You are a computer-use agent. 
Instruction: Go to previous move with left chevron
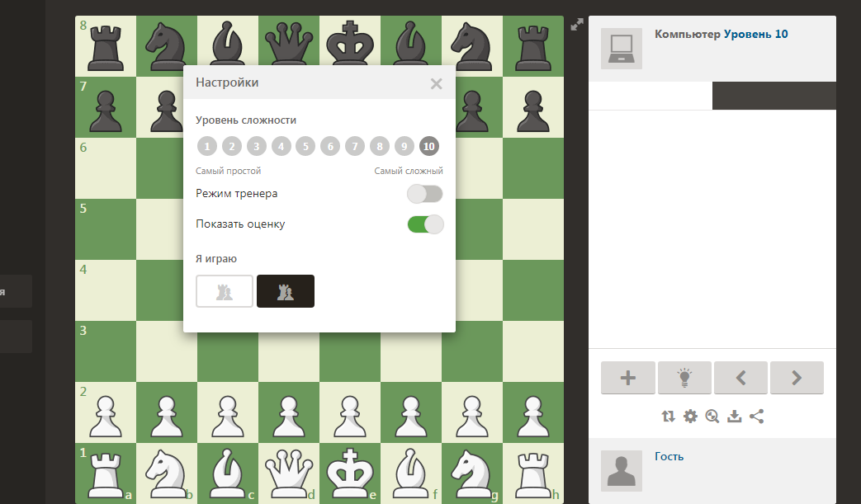(x=740, y=377)
